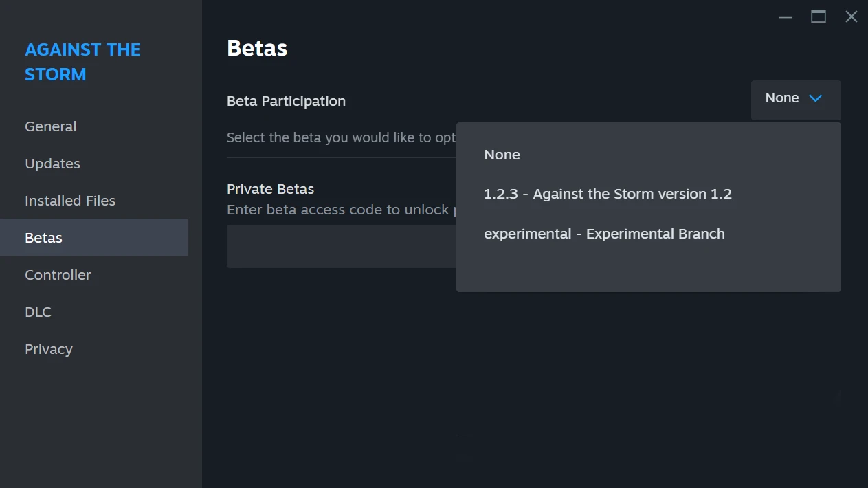
Task: Close the properties window
Action: [851, 17]
